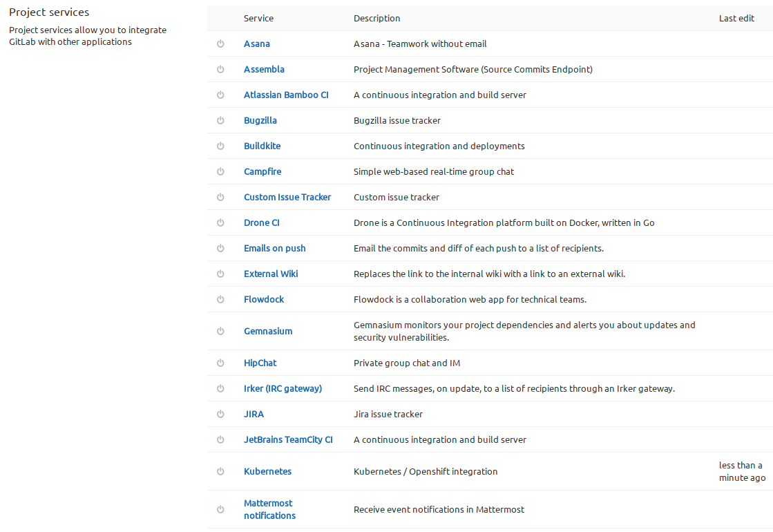Click the activation icon for Mattermost notifications

[x=220, y=509]
